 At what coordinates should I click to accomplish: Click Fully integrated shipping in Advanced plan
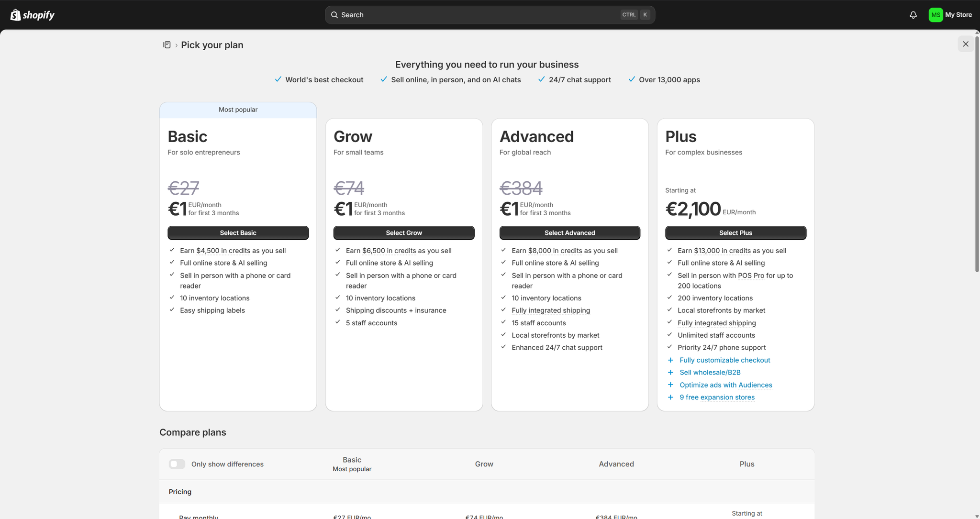551,310
